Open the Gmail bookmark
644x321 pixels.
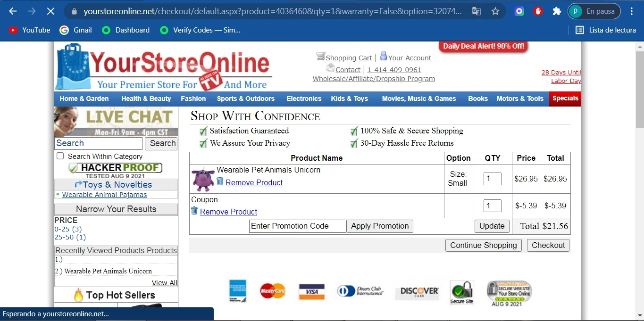point(76,30)
